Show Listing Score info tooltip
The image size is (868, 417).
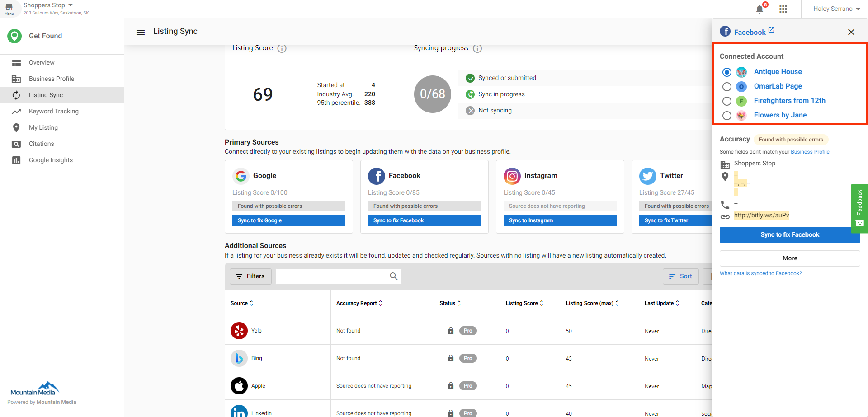pyautogui.click(x=282, y=48)
